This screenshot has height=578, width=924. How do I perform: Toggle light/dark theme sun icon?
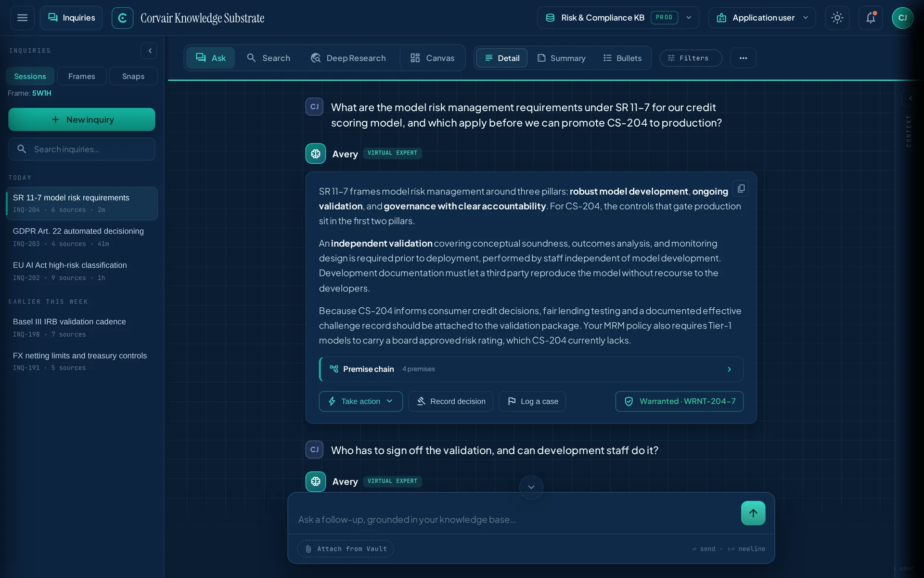837,18
